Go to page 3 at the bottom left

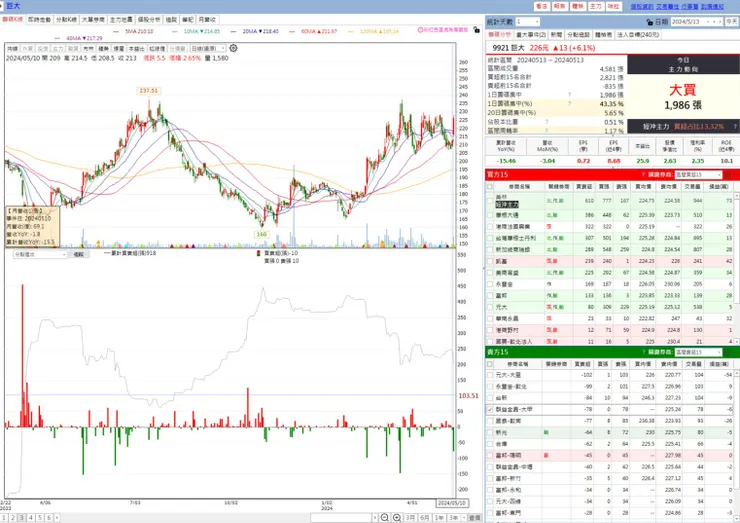pyautogui.click(x=22, y=518)
